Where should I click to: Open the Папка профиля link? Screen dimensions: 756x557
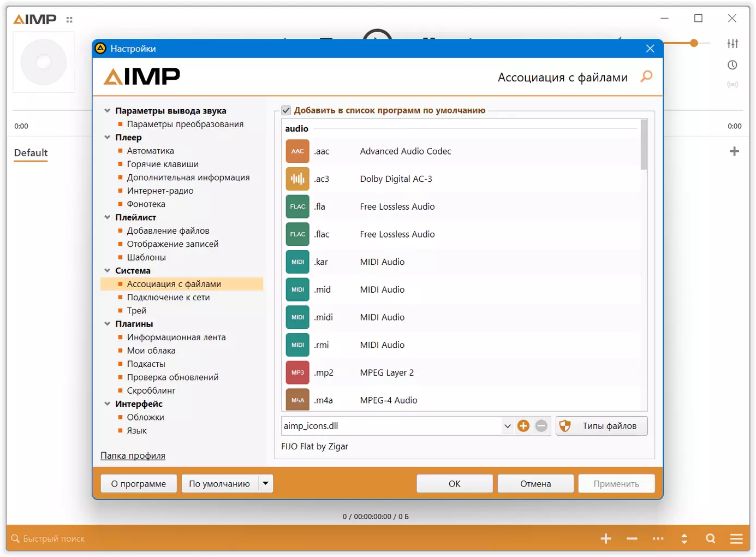(x=133, y=455)
